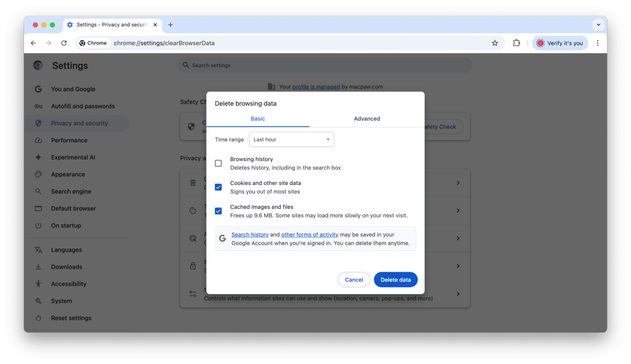631x364 pixels.
Task: Reload the page with refresh icon
Action: click(64, 43)
